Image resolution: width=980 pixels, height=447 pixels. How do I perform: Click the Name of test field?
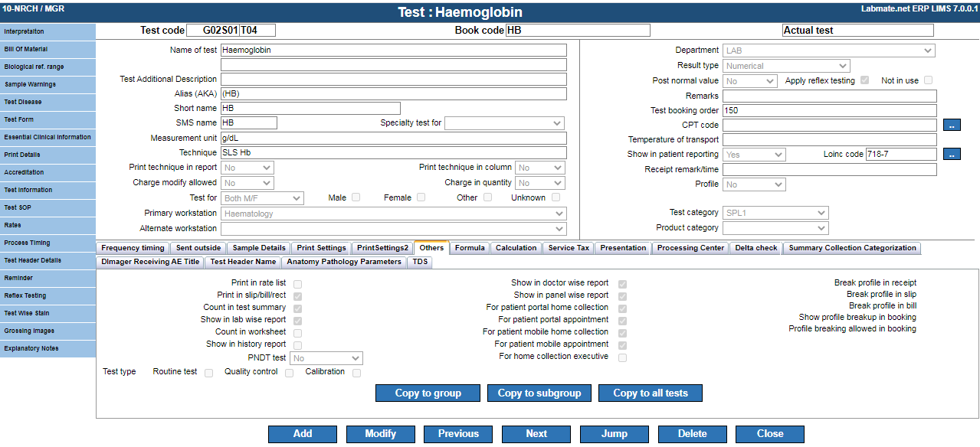pyautogui.click(x=394, y=51)
